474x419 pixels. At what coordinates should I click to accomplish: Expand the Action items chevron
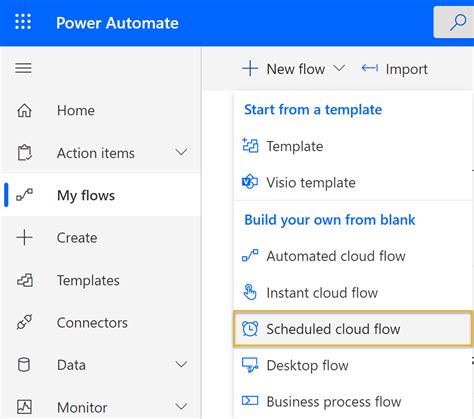point(181,152)
